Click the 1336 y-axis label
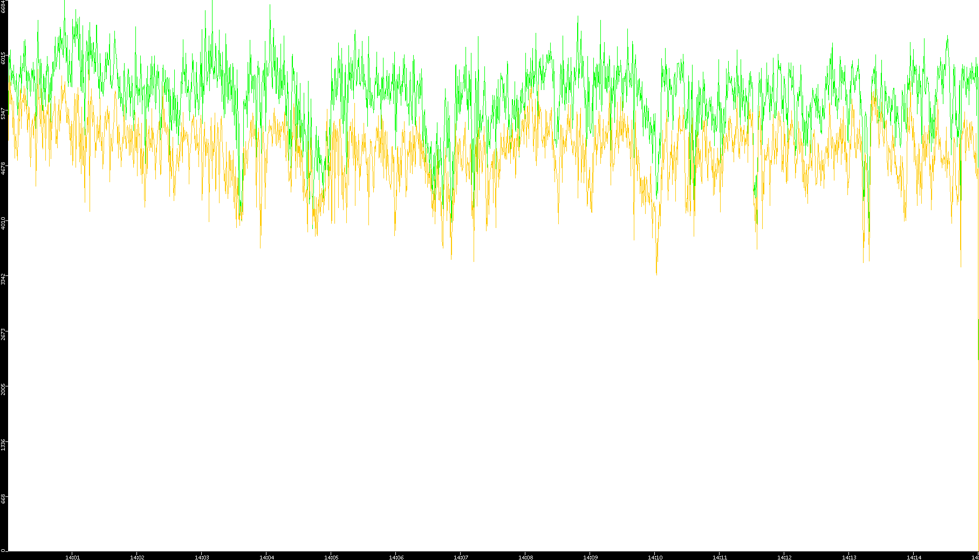The height and width of the screenshot is (560, 979). [4, 445]
